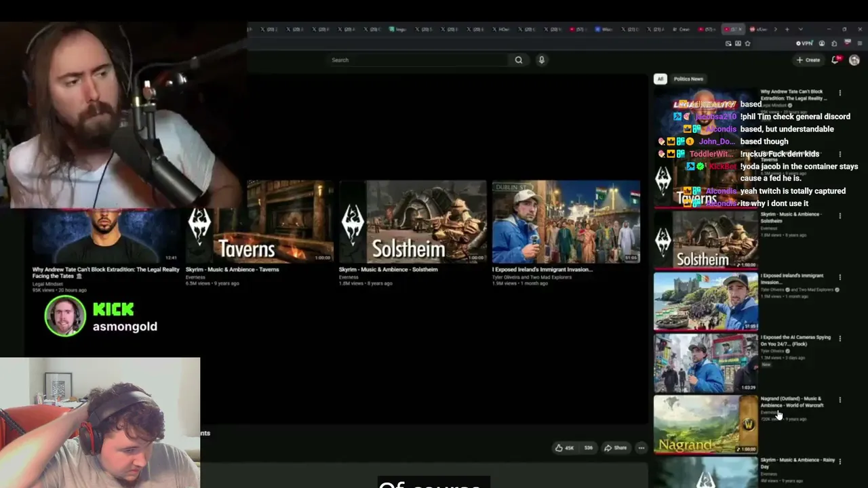The image size is (868, 488).
Task: Start voice search with the microphone icon
Action: pos(541,60)
